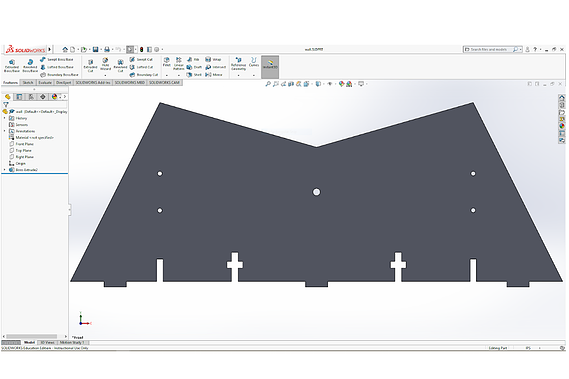Open a document from quick access toolbar
Screen dimensions: 569x379
tap(84, 49)
